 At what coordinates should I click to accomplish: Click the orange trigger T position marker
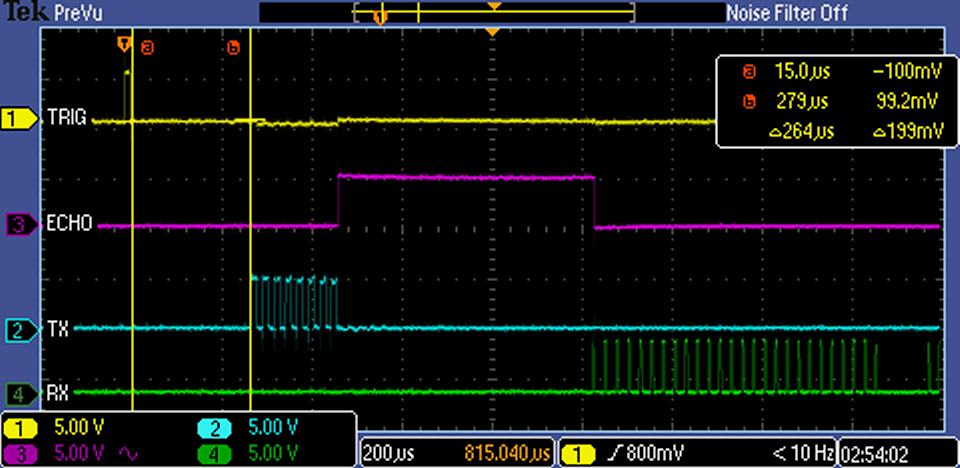tap(124, 44)
